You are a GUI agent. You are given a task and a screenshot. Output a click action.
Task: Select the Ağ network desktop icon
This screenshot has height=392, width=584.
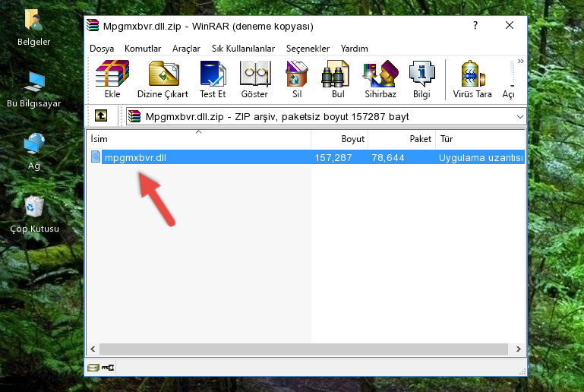coord(34,144)
